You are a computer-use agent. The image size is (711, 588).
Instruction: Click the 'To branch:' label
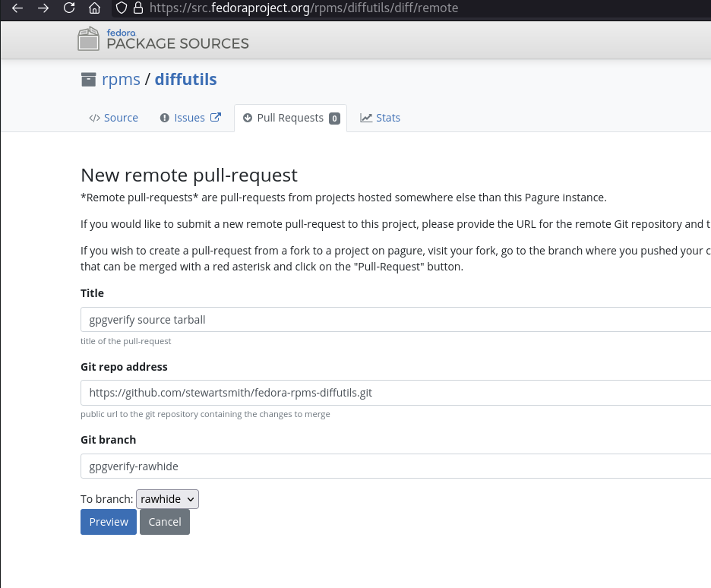[x=106, y=499]
